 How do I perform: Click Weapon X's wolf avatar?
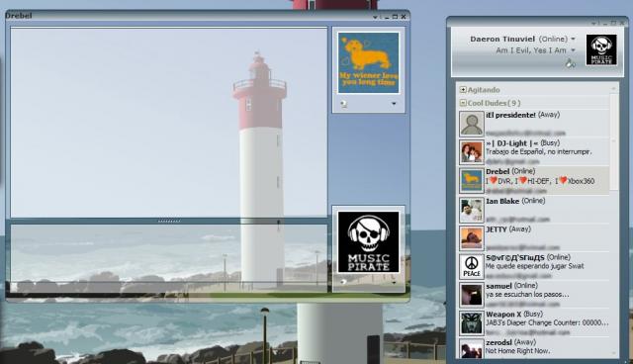click(472, 323)
